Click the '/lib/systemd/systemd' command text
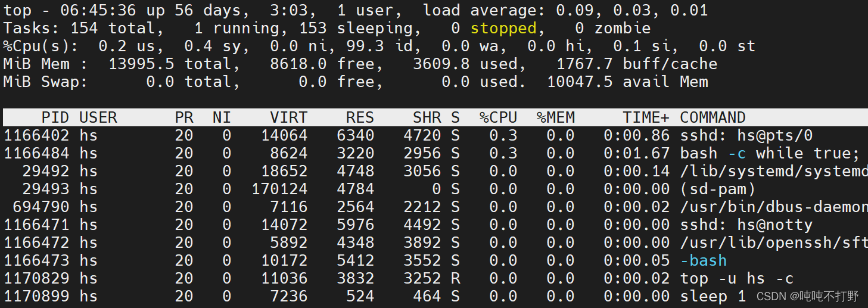The width and height of the screenshot is (868, 308). point(774,171)
